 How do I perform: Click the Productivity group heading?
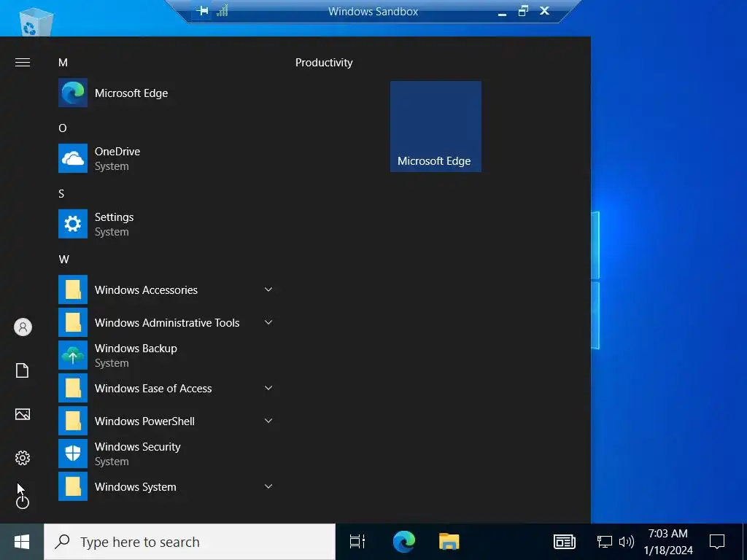pyautogui.click(x=324, y=63)
